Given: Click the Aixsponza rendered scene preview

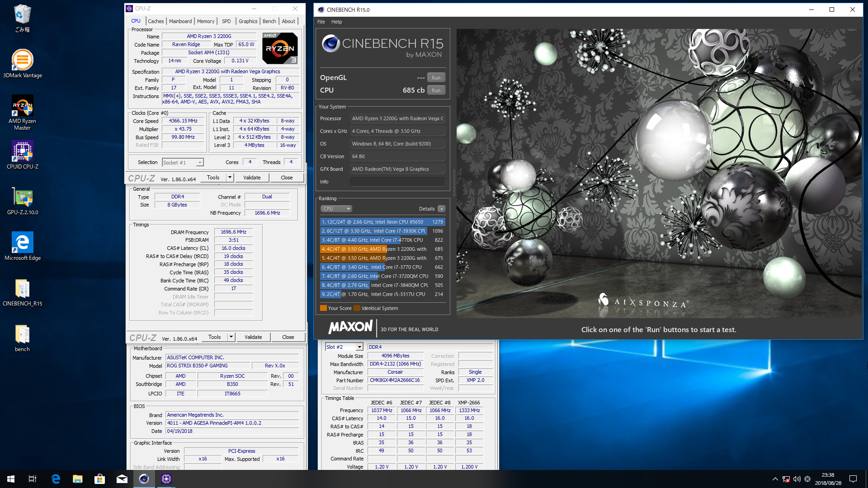Looking at the screenshot, I should point(659,174).
